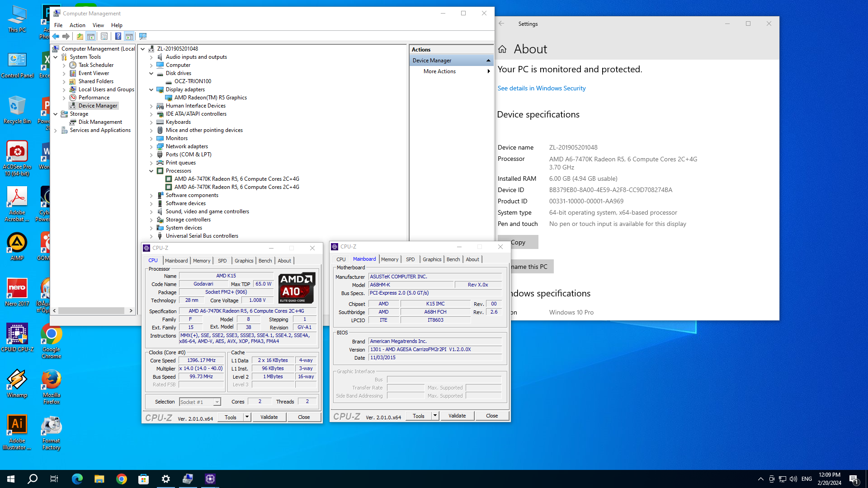Open Task View from the taskbar
Viewport: 868px width, 488px height.
pyautogui.click(x=54, y=479)
